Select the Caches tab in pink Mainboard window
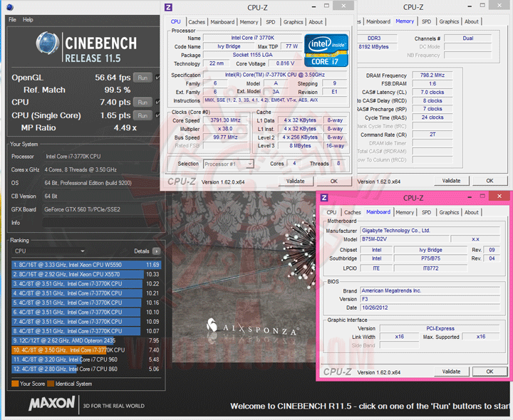Screen dimensions: 513x420 click(353, 212)
